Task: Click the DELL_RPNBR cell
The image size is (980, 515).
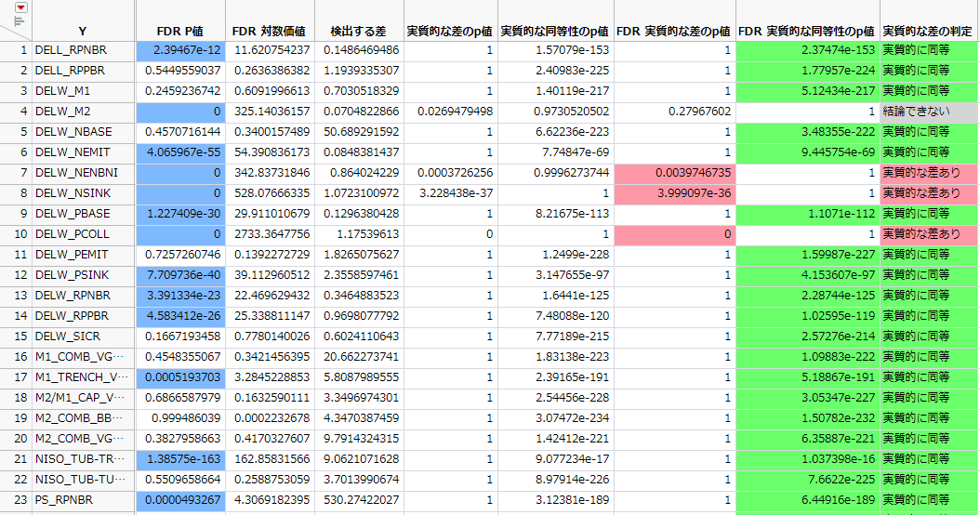Action: pos(83,50)
